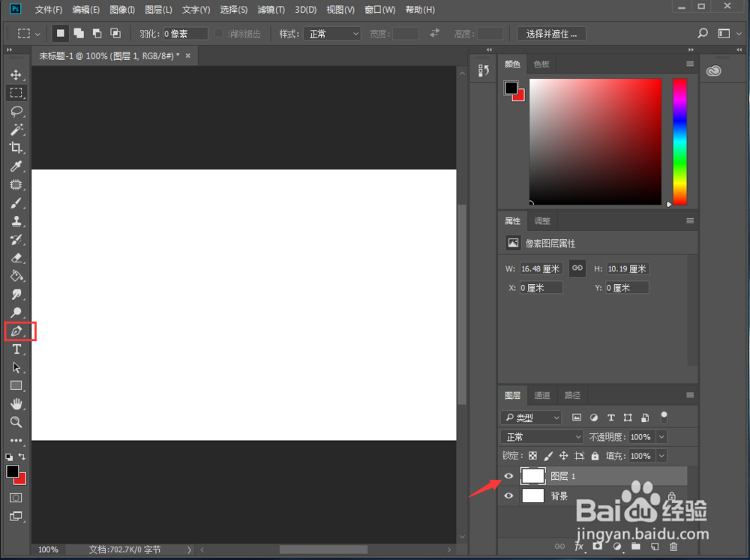Select the Lasso tool

tap(16, 112)
